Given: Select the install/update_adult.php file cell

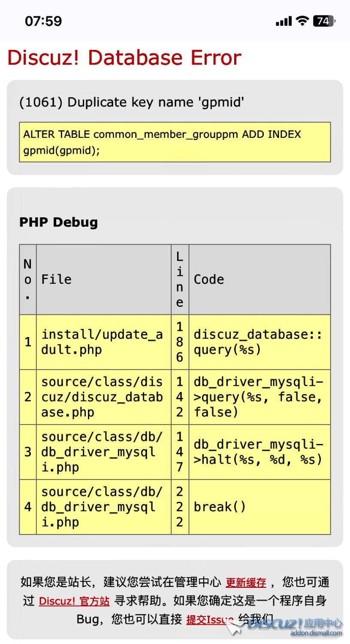Looking at the screenshot, I should click(x=104, y=342).
